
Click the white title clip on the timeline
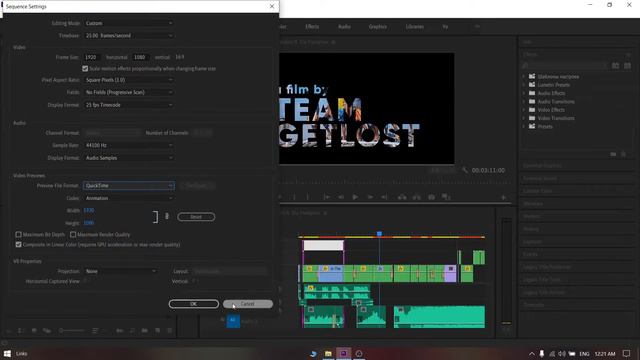[323, 245]
